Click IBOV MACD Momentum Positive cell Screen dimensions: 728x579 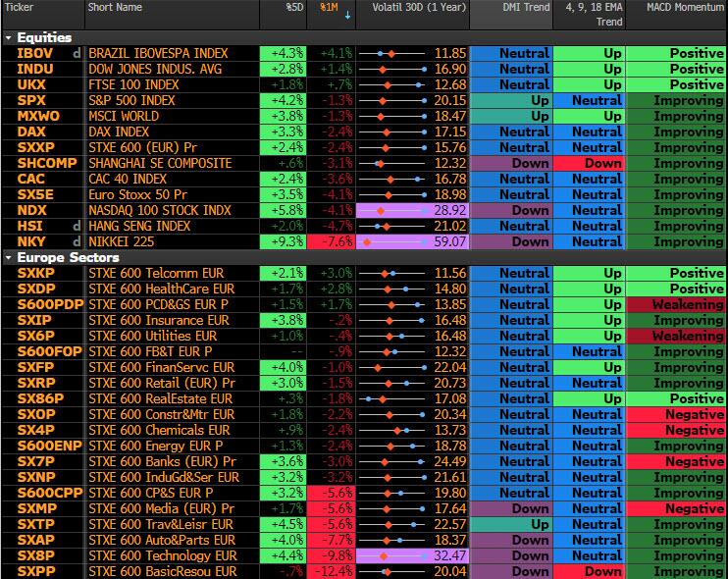click(x=676, y=53)
